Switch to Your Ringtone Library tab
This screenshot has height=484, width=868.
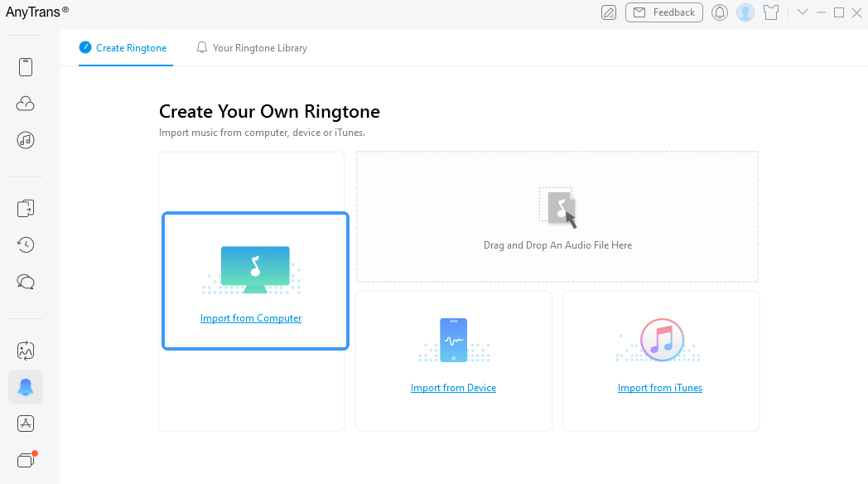252,47
